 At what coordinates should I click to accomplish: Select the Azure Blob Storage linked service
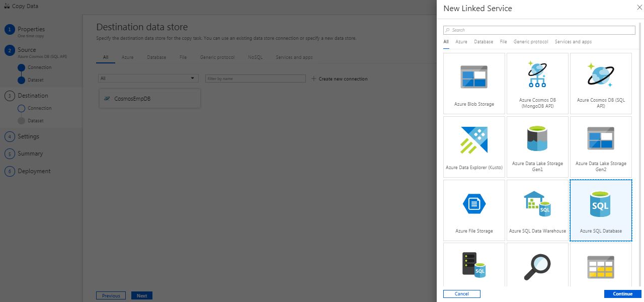474,84
